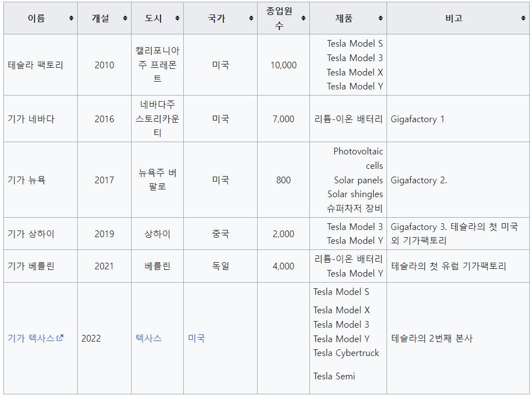Image resolution: width=532 pixels, height=396 pixels.
Task: Click the 7,000 employee count
Action: coord(283,119)
